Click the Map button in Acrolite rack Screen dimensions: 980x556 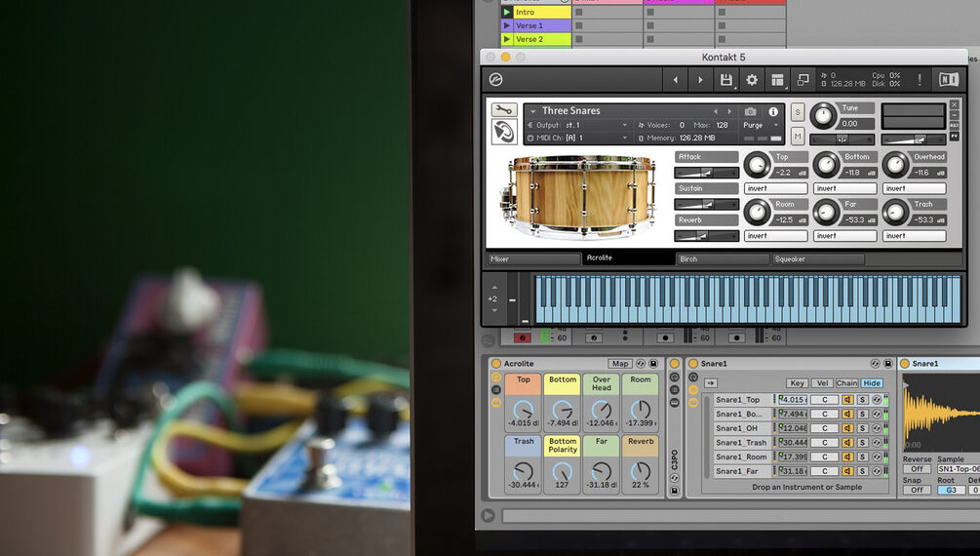point(620,364)
